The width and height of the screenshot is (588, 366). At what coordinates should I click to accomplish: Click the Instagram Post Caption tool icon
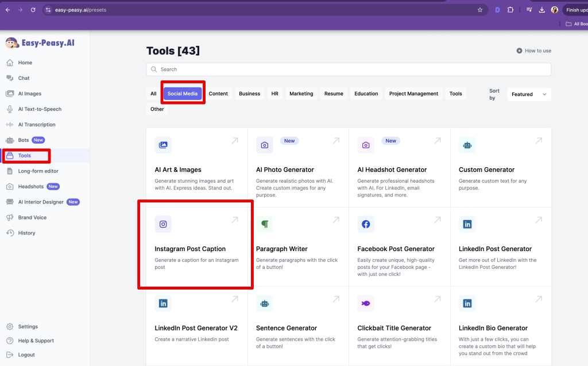click(x=163, y=224)
